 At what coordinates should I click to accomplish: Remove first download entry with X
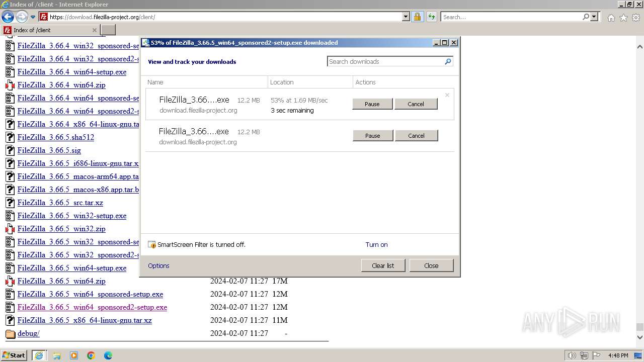point(447,95)
